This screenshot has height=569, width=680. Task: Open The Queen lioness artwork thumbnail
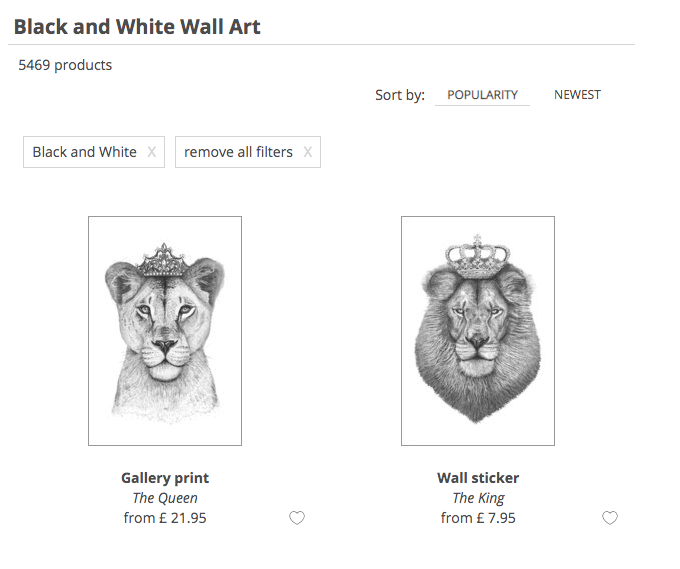(165, 331)
